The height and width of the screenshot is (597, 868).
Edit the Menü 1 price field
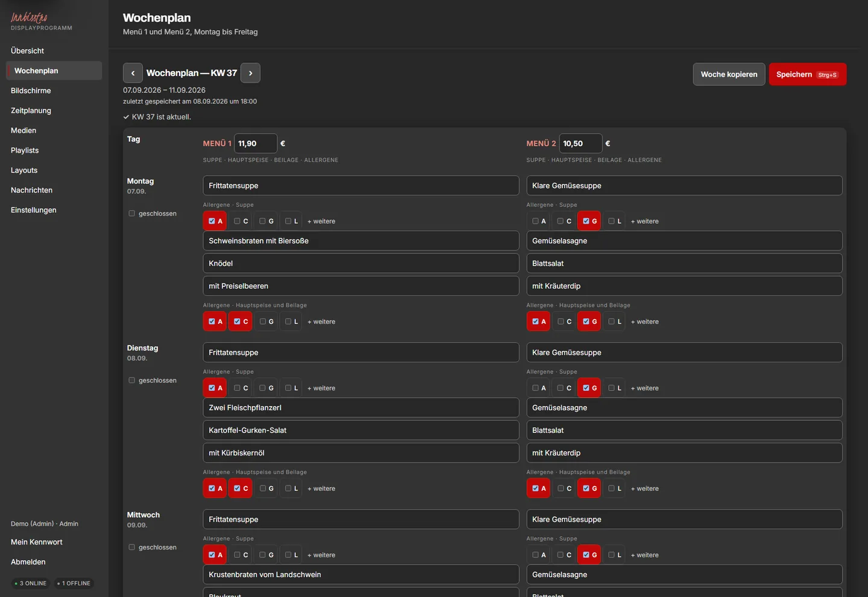(x=256, y=144)
